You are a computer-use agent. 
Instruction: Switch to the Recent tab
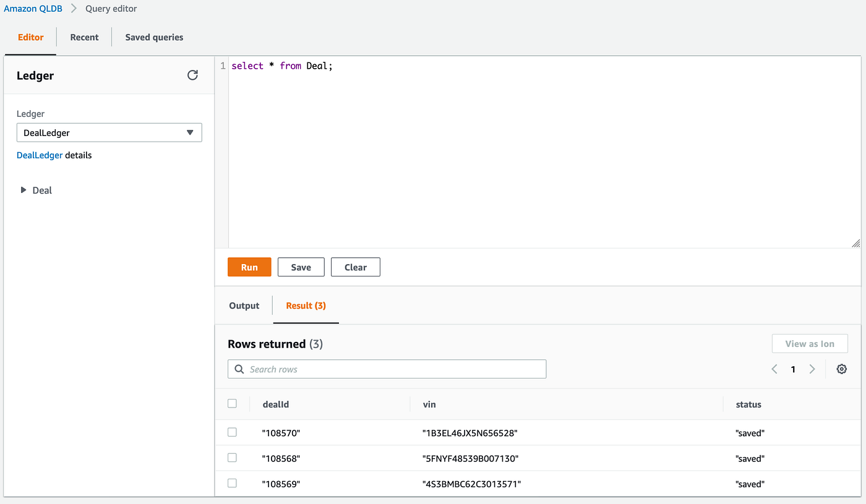coord(84,37)
